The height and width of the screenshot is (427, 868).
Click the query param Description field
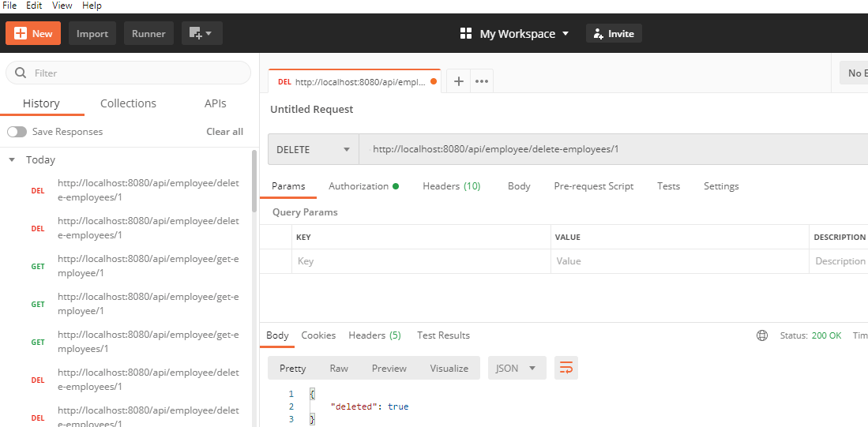[x=839, y=261]
